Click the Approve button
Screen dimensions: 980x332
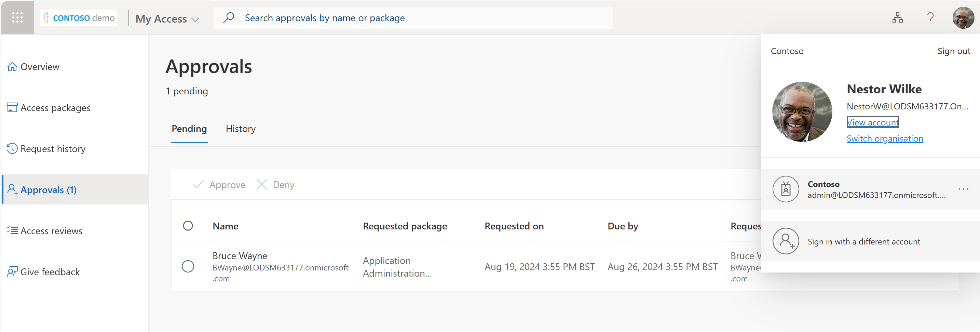[219, 185]
